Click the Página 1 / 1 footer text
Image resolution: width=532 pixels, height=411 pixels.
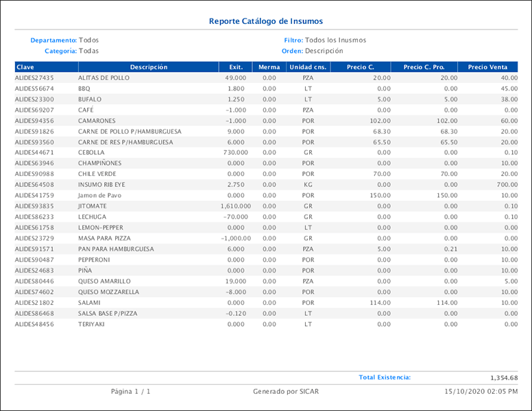[130, 392]
